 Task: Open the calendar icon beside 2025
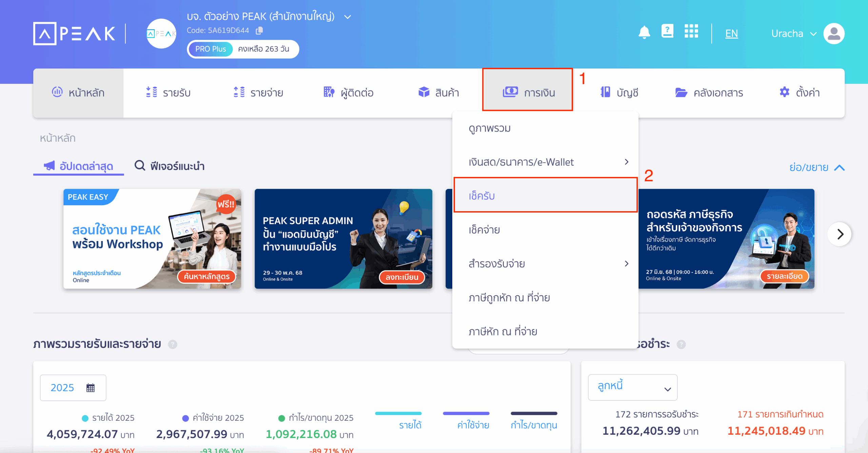pos(90,388)
